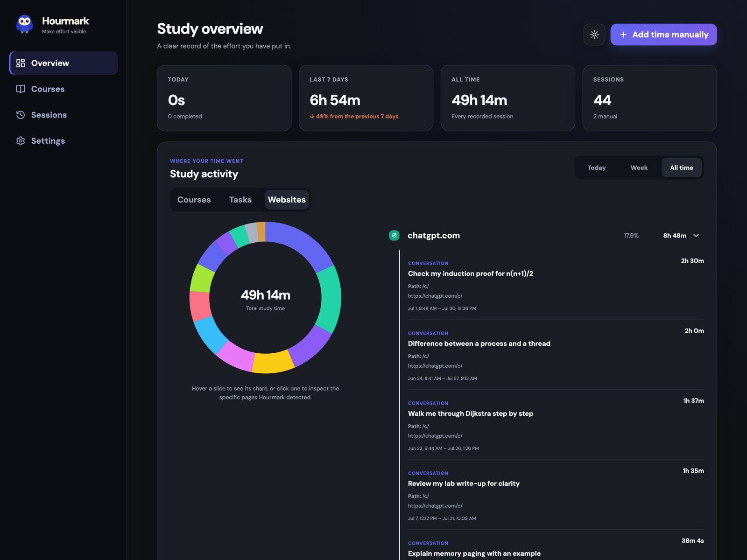Click the plus icon in Add time
The width and height of the screenshot is (747, 560).
(x=623, y=35)
